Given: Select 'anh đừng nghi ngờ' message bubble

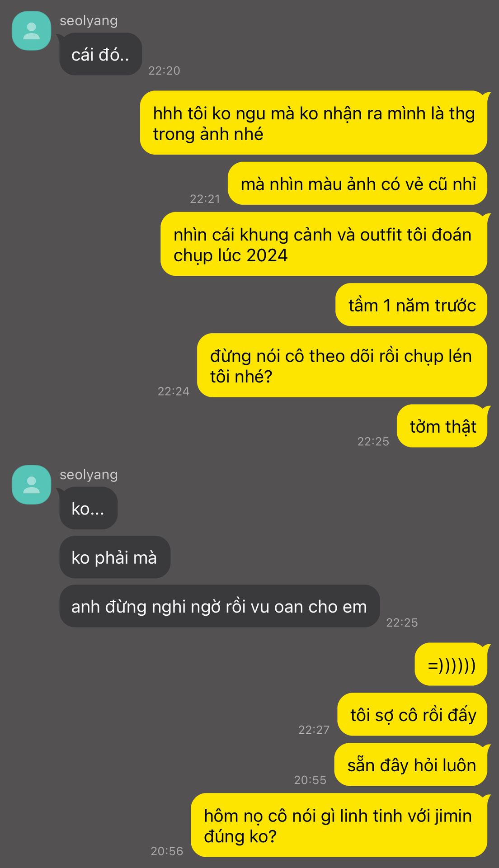Looking at the screenshot, I should coord(220,606).
